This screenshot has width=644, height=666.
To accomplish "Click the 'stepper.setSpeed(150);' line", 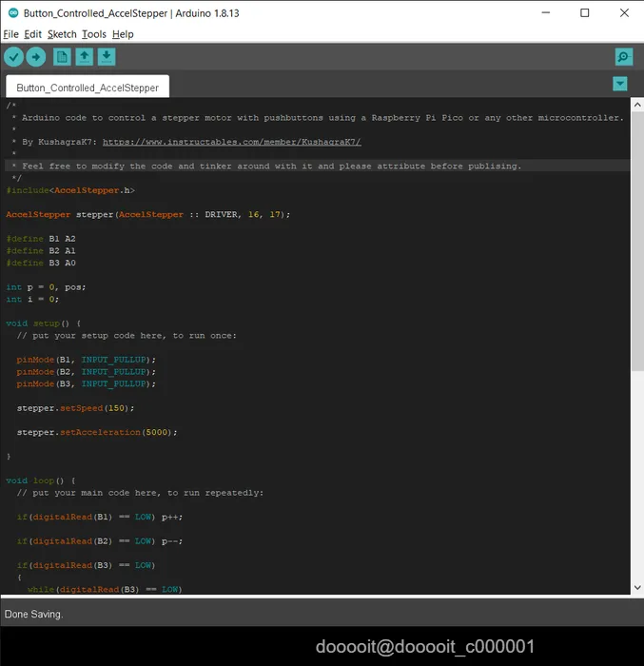I will (75, 408).
